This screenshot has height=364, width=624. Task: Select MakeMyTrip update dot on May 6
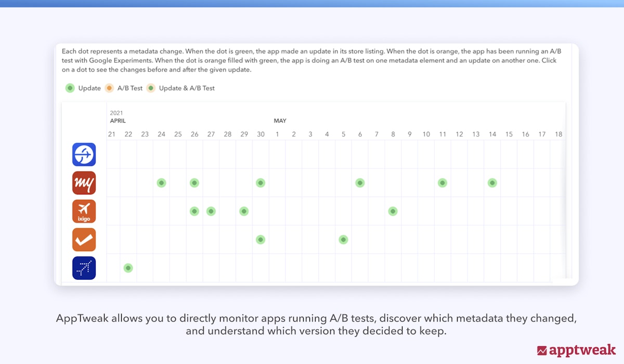(360, 183)
